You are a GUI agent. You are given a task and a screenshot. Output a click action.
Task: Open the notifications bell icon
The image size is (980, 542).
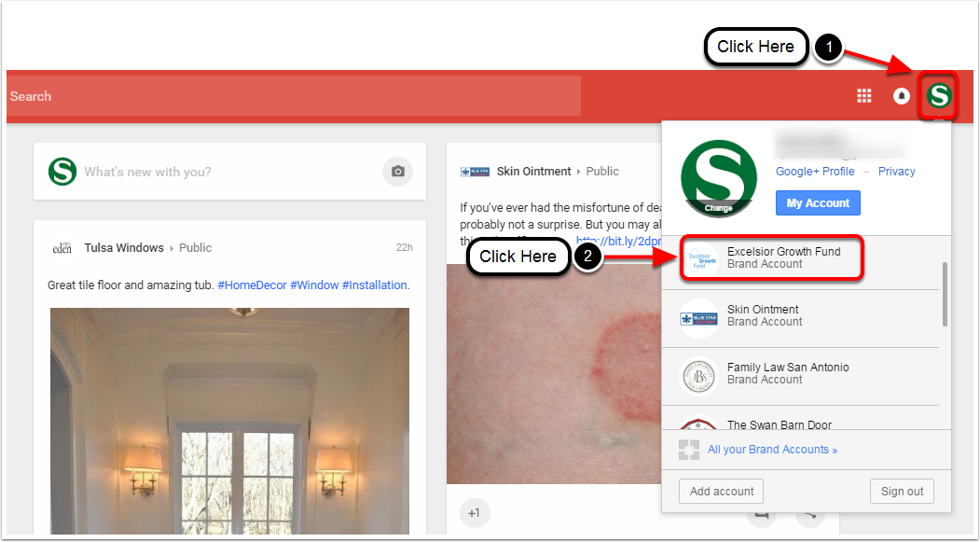click(902, 96)
